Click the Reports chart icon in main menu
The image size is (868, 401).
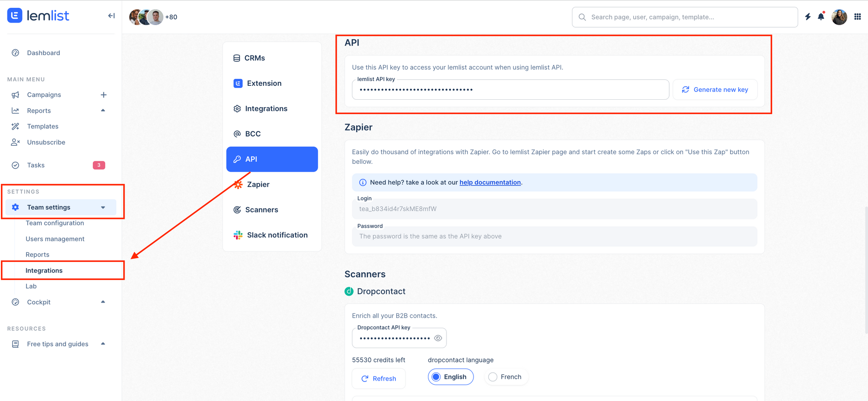(x=16, y=111)
